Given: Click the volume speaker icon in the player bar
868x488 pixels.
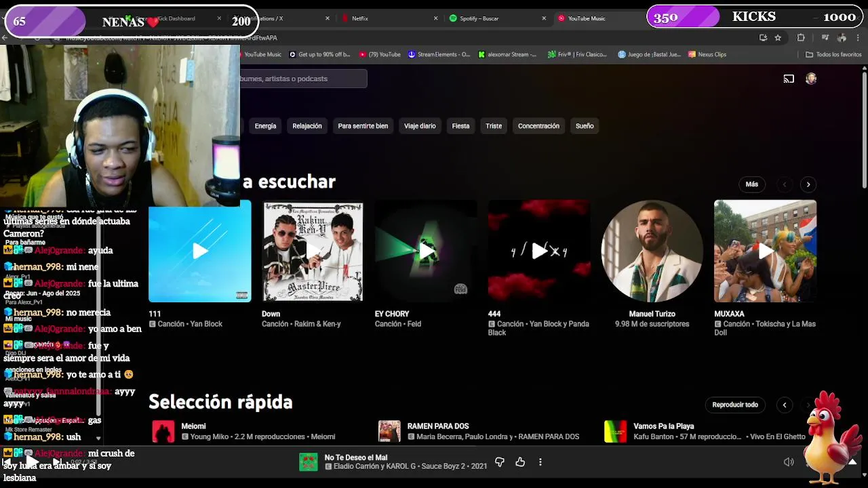Looking at the screenshot, I should coord(789,462).
